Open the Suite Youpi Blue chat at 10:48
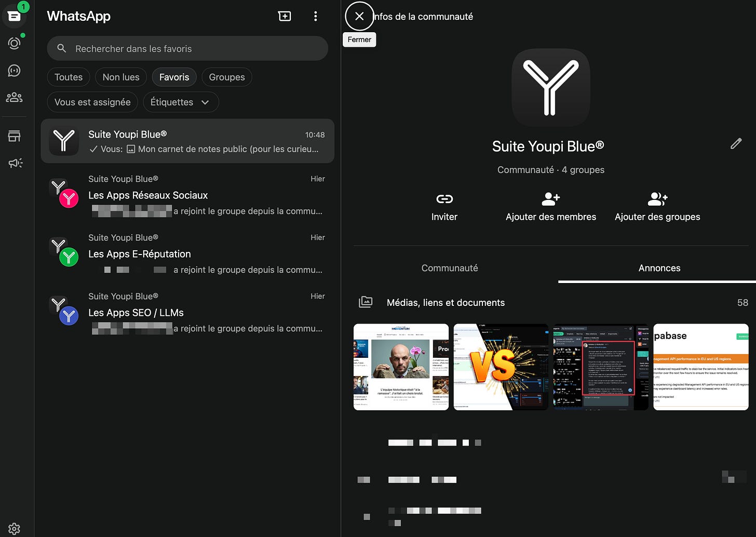The image size is (756, 537). click(187, 141)
